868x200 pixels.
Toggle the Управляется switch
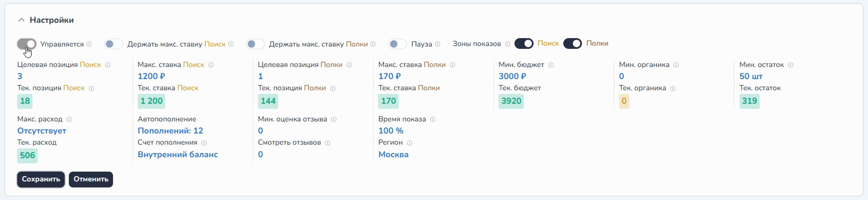27,44
